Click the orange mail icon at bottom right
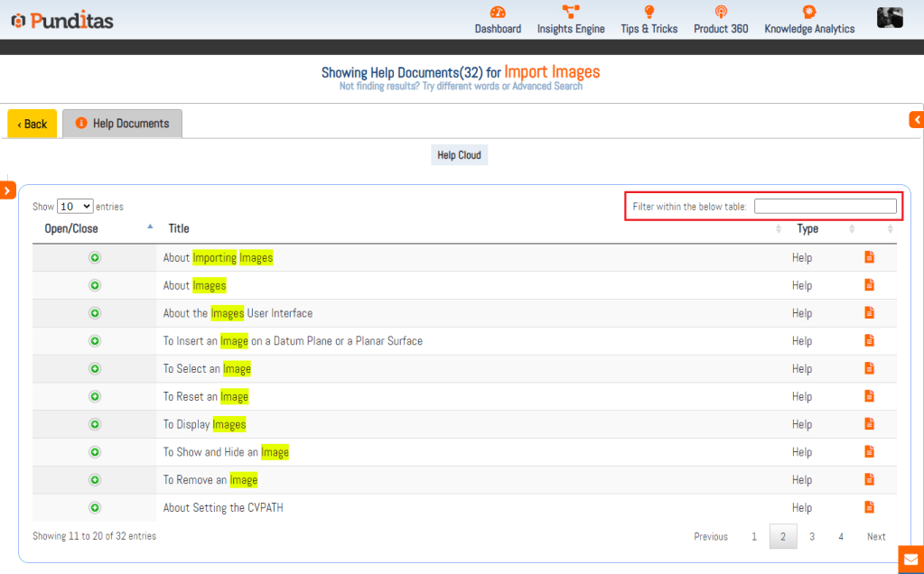The image size is (924, 574). click(x=910, y=560)
